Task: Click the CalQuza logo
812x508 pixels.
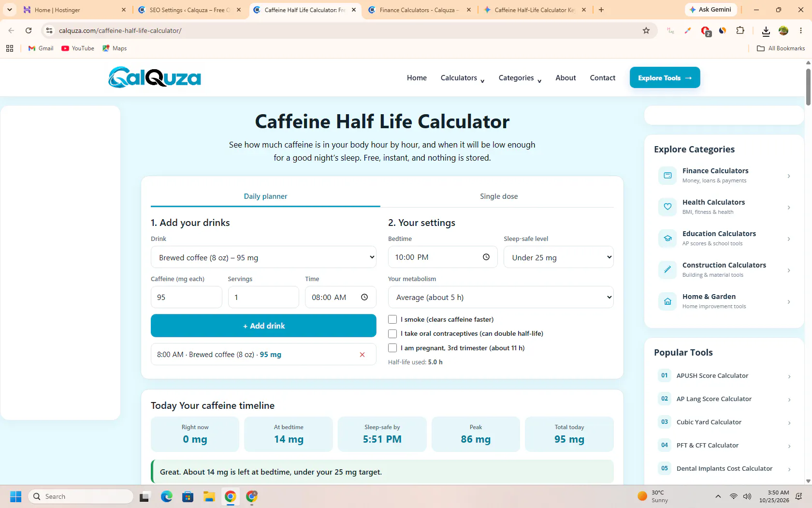Action: click(x=155, y=77)
